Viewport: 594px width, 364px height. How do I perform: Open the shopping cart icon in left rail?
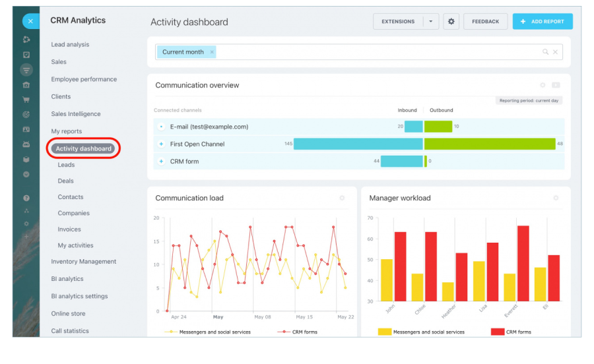[26, 100]
